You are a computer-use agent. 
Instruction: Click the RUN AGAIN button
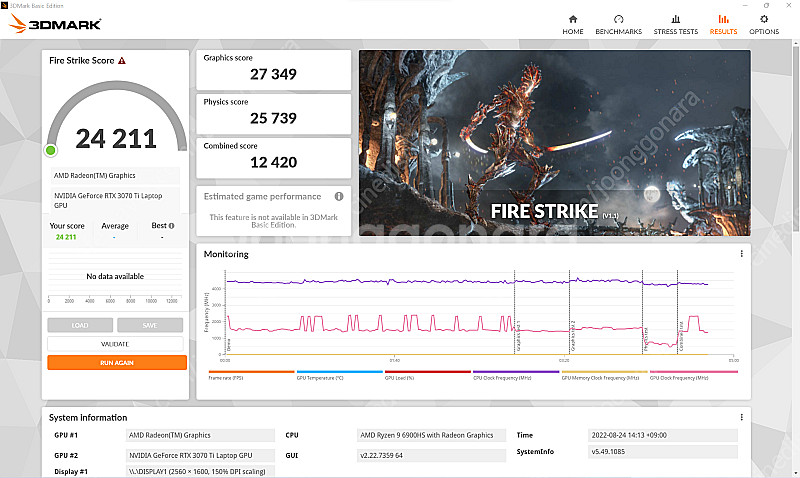117,363
